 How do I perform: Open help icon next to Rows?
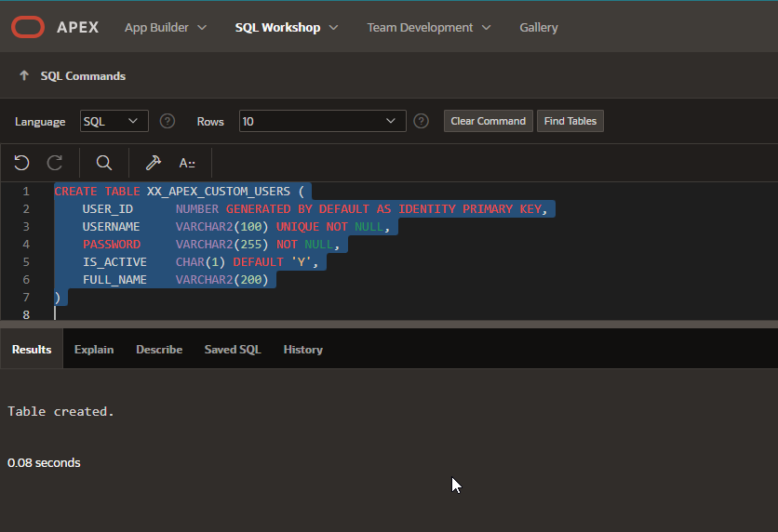(422, 121)
